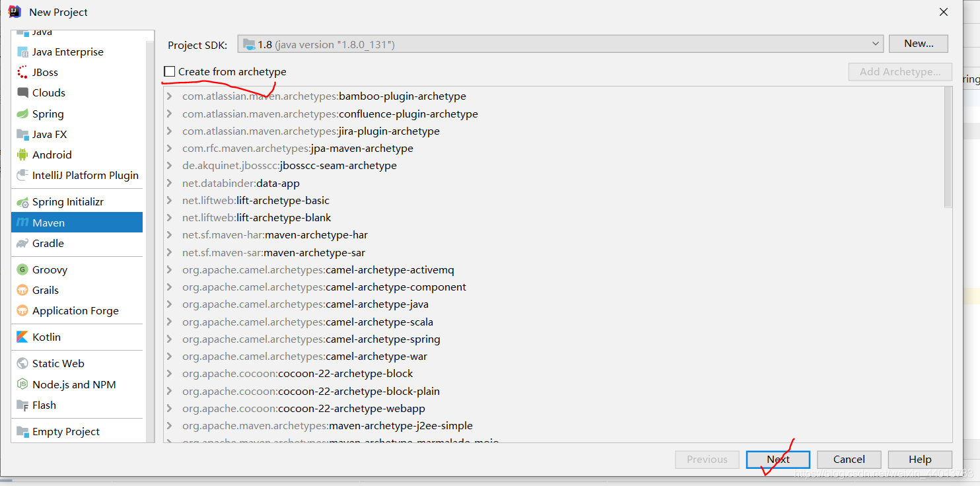Expand cocoon-22-archetype-webapp node arrow
This screenshot has width=980, height=486.
click(170, 409)
